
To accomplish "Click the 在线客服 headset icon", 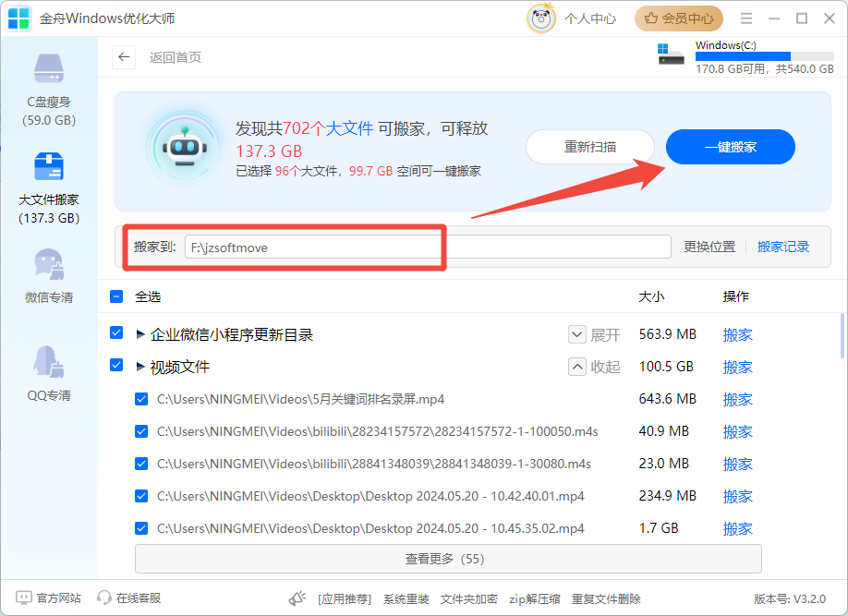I will pyautogui.click(x=103, y=598).
